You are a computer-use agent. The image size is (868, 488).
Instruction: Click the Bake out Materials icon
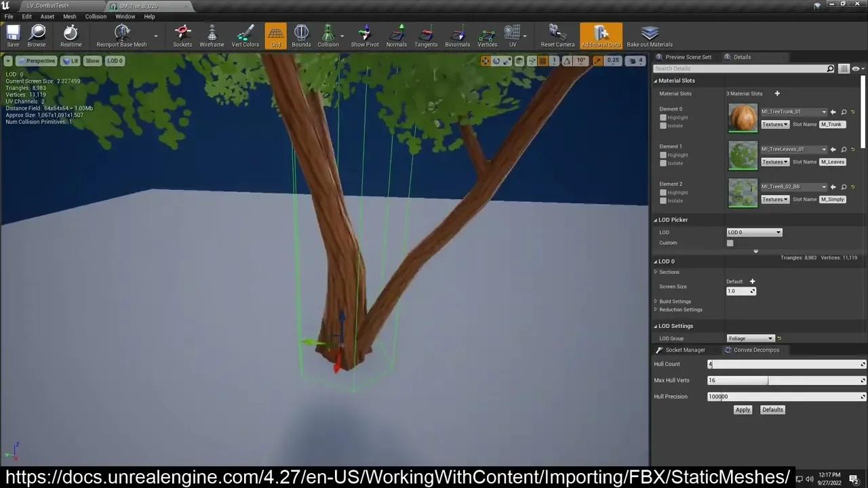[649, 35]
